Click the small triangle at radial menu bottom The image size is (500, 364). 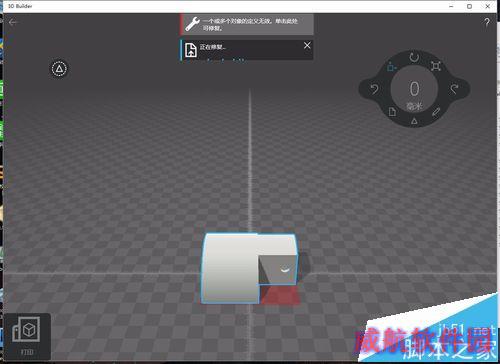pyautogui.click(x=414, y=121)
